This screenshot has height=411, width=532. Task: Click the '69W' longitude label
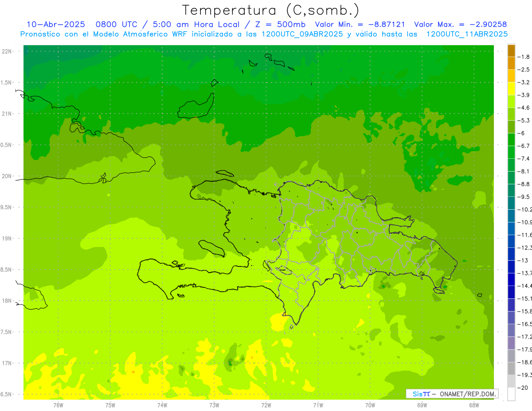click(422, 405)
